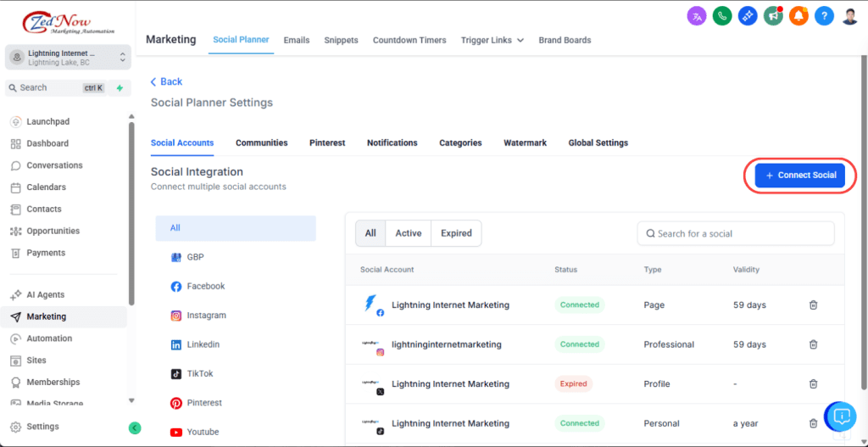Delete the Personal TikTok account row
Viewport: 868px width, 447px height.
point(813,423)
